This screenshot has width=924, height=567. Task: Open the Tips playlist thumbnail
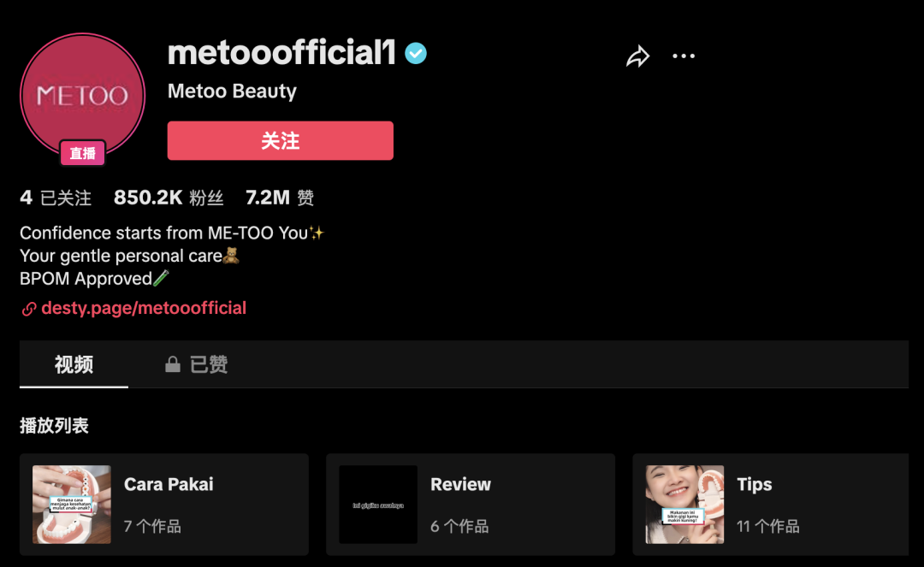click(x=684, y=505)
